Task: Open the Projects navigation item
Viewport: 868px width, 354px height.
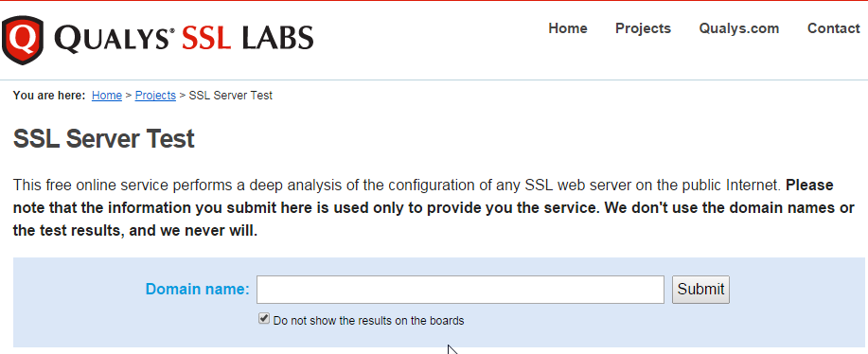Action: pos(644,28)
